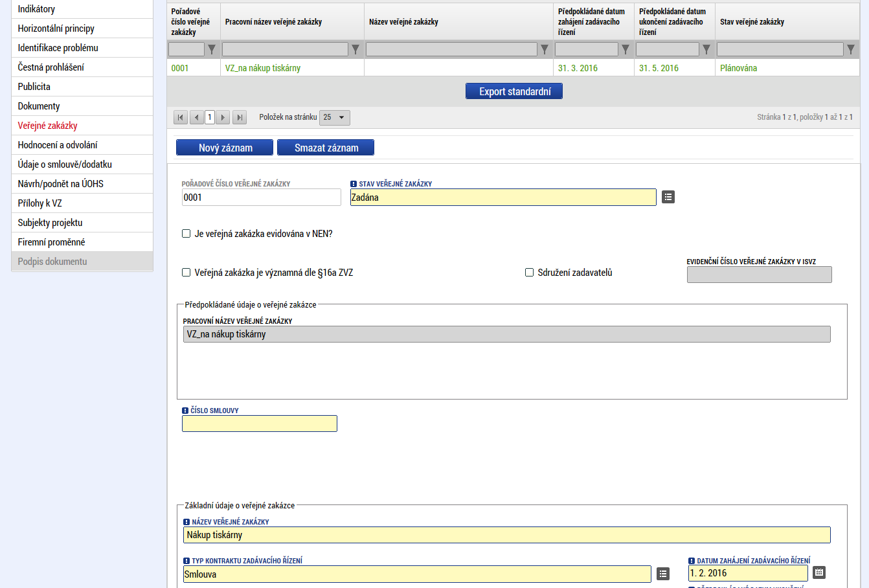This screenshot has height=588, width=869.
Task: Check 'Je veřejná zakázka evidována v NEN?'
Action: click(186, 234)
